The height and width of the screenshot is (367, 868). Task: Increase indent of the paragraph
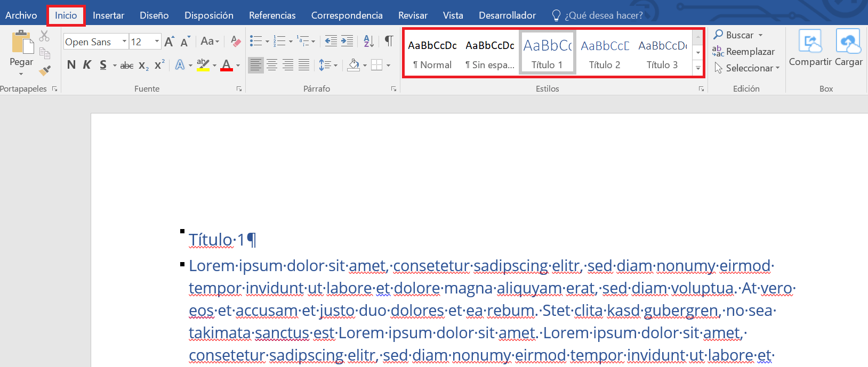pos(347,41)
